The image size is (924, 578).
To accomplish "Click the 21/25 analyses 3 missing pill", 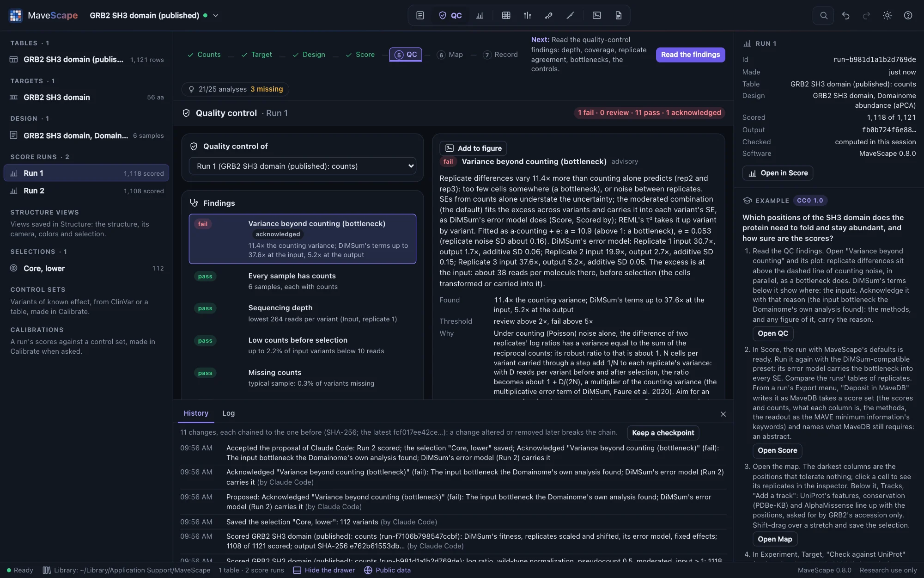I will tap(235, 89).
